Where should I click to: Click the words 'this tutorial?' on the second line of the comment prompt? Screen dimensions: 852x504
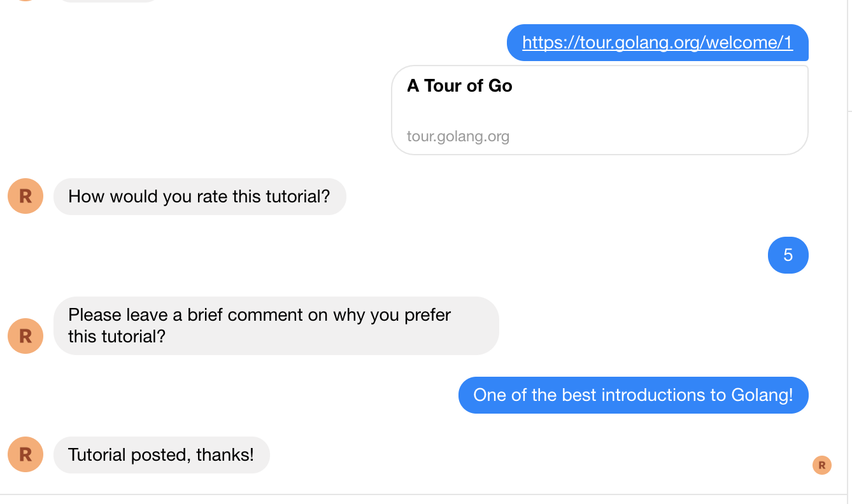[x=117, y=336]
